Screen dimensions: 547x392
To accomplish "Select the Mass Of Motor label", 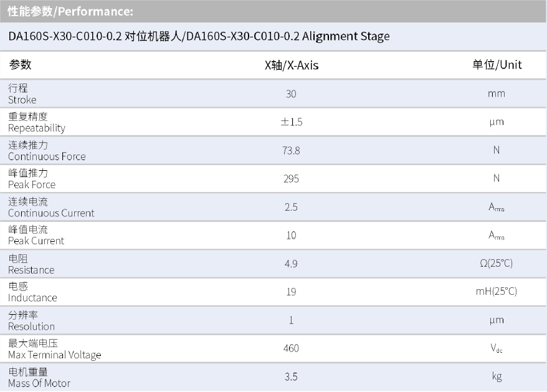I will [x=39, y=378].
